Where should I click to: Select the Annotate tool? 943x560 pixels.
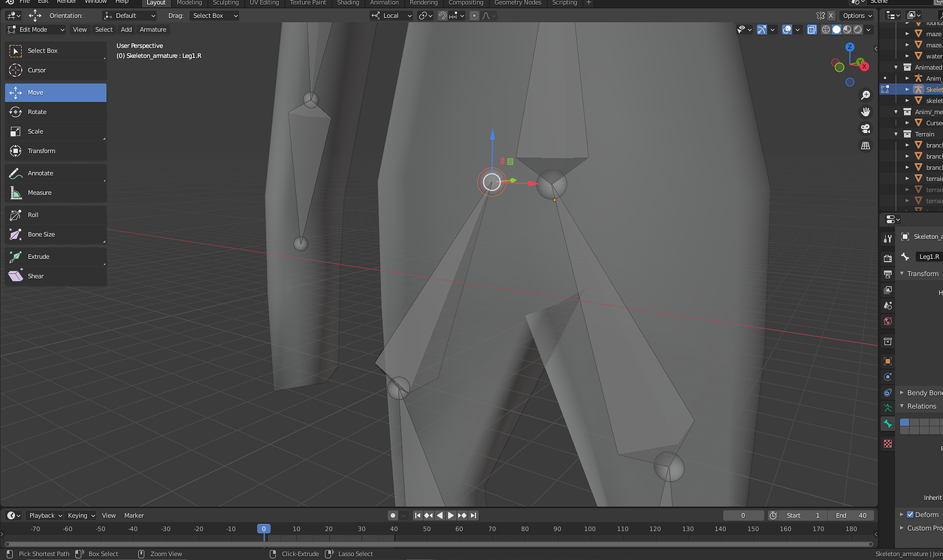56,173
